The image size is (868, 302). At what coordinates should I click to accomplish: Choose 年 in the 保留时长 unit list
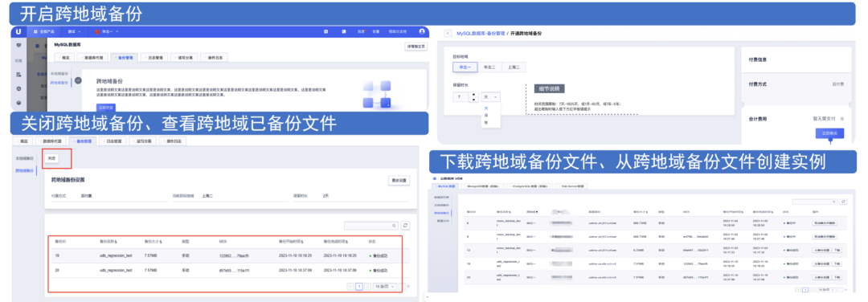point(486,123)
